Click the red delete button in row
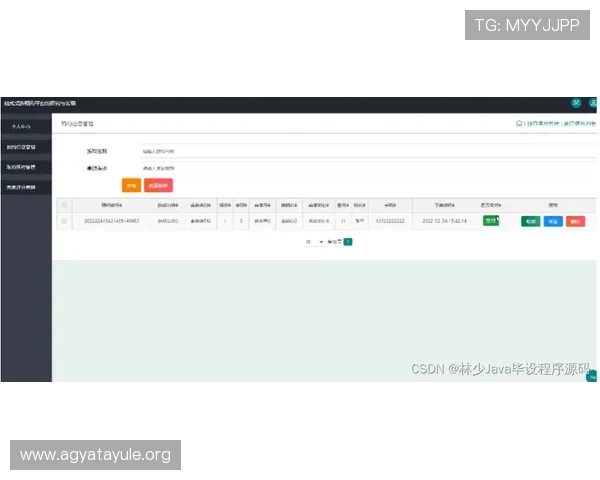The height and width of the screenshot is (480, 600). (x=575, y=221)
